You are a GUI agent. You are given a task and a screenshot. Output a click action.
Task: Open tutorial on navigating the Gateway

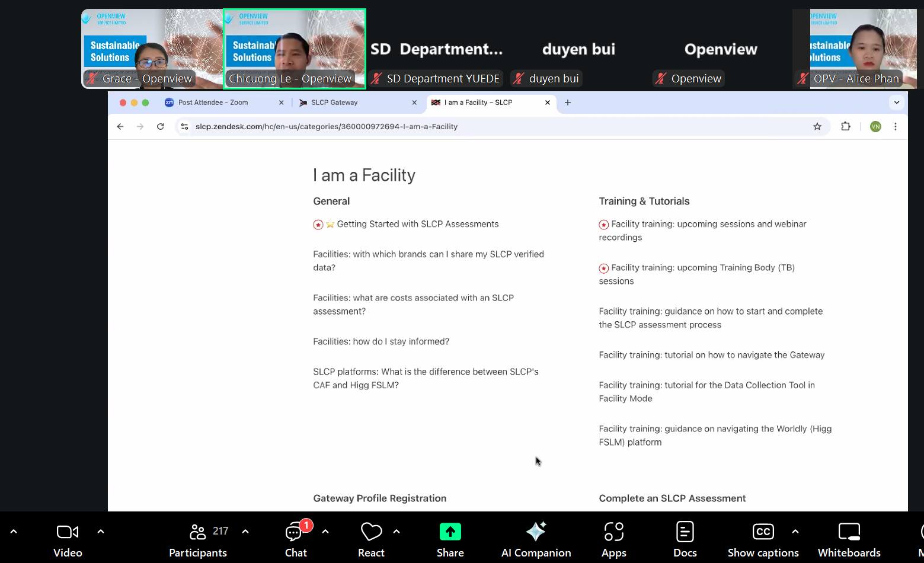(x=712, y=355)
